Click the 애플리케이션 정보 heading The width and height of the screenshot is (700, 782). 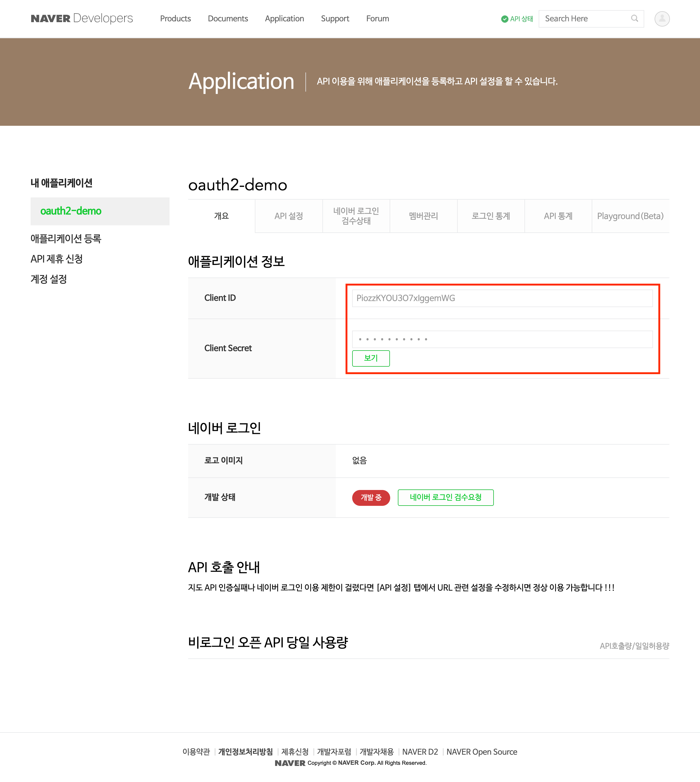(x=236, y=262)
